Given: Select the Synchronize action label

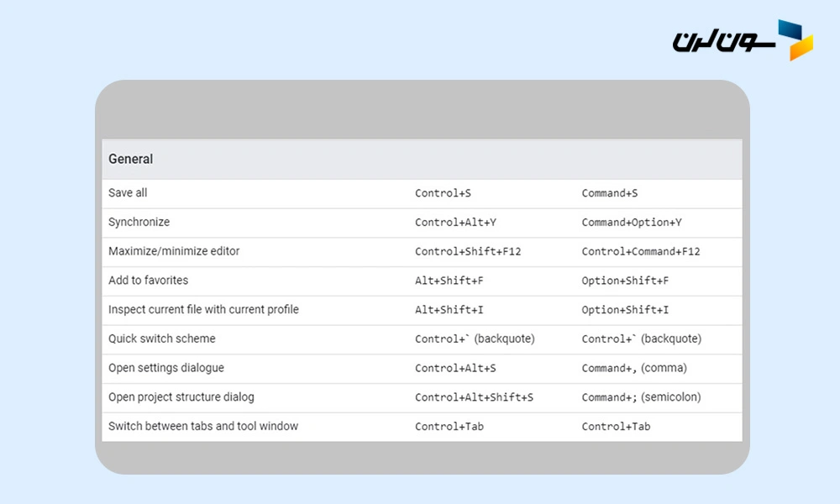Looking at the screenshot, I should point(139,223).
